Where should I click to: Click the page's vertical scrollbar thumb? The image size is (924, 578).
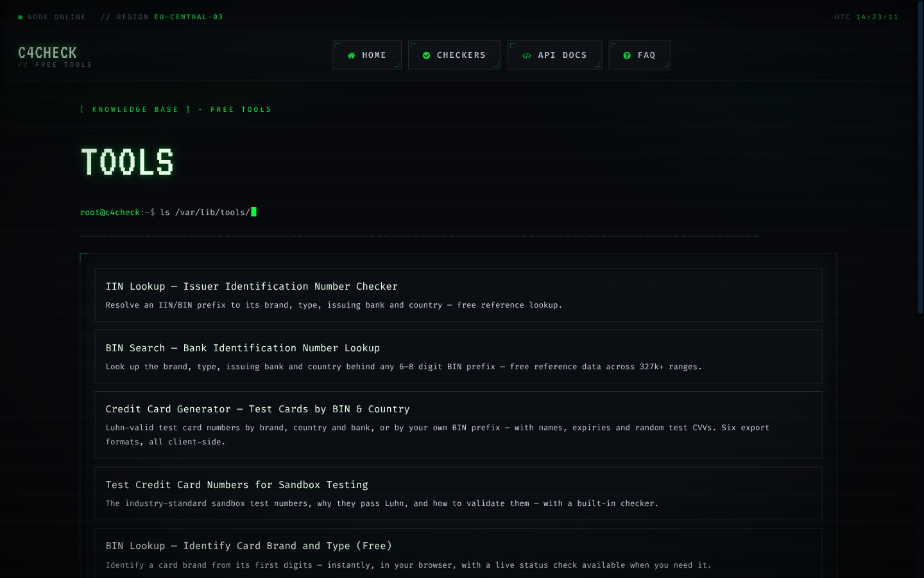(920, 157)
